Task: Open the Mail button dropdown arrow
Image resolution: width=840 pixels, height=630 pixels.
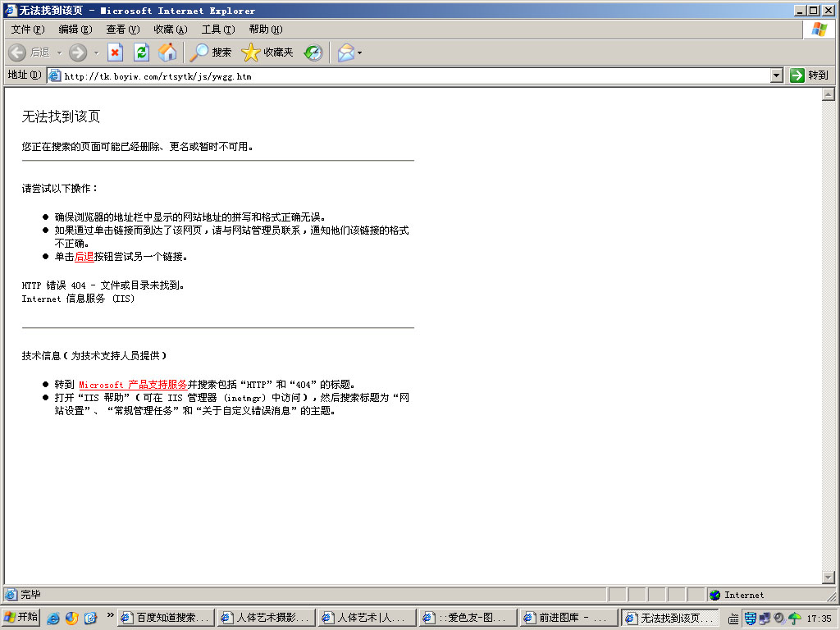Action: (359, 52)
